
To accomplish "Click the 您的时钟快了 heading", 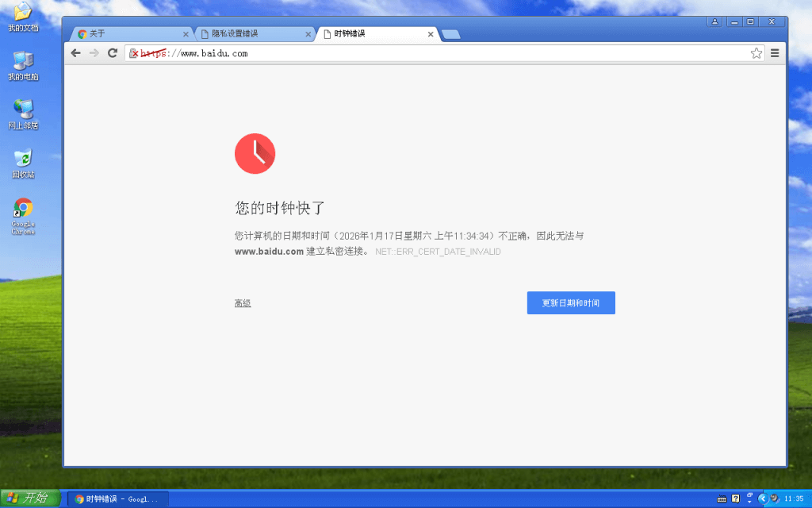I will (280, 208).
